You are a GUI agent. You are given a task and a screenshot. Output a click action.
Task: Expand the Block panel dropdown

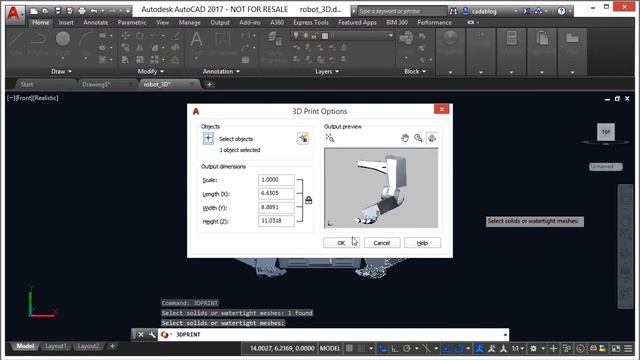415,71
